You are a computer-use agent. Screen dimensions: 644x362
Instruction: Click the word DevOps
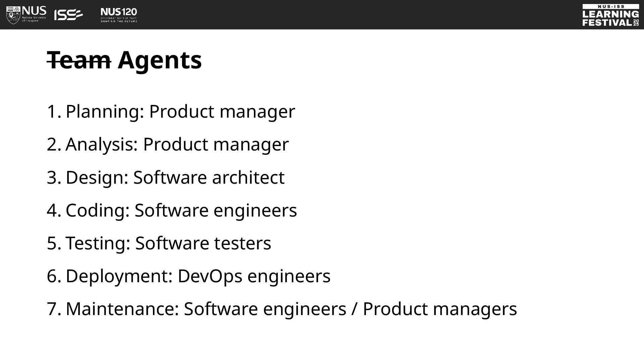point(210,276)
